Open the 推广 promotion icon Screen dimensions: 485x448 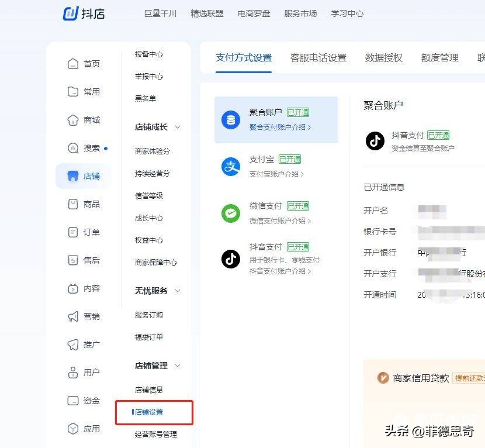pyautogui.click(x=72, y=344)
